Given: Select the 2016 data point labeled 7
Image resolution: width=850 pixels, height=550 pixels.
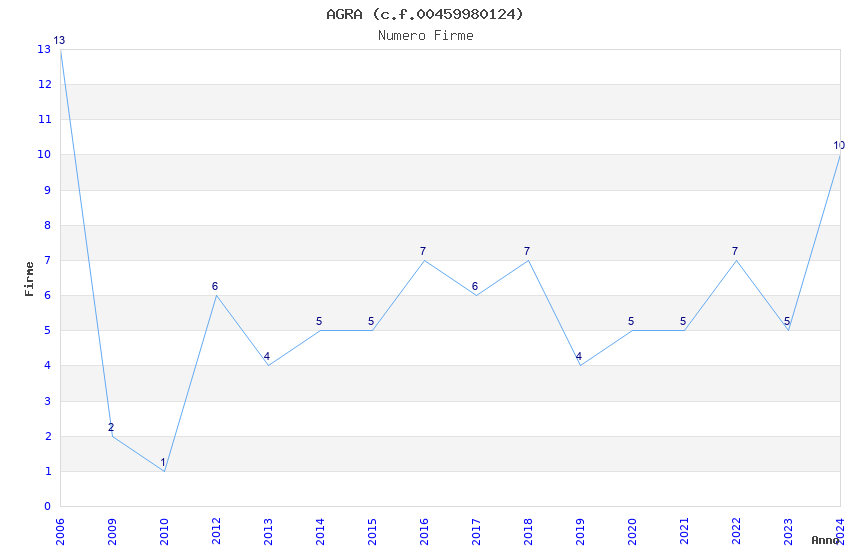Looking at the screenshot, I should click(x=424, y=261).
